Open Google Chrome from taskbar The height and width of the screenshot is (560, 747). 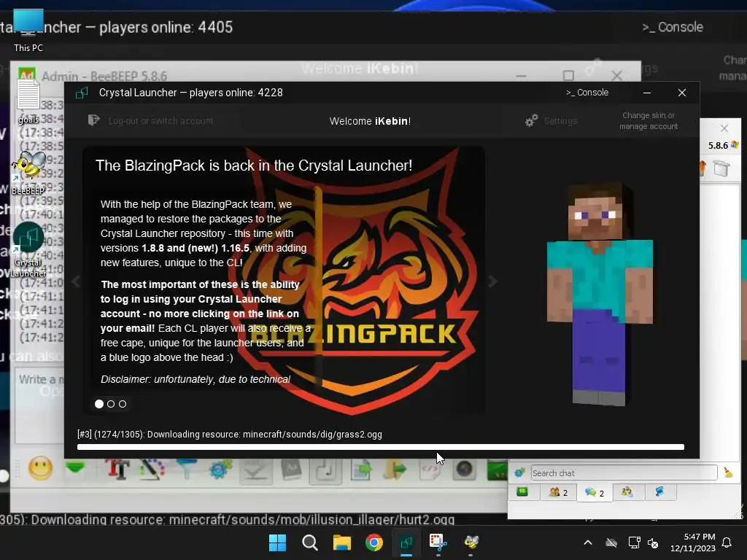374,542
